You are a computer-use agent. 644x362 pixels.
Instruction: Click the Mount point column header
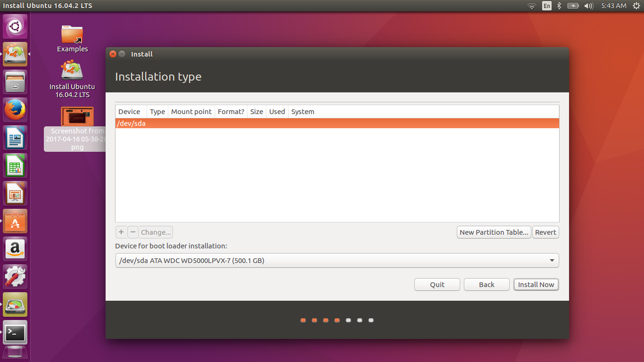click(191, 112)
